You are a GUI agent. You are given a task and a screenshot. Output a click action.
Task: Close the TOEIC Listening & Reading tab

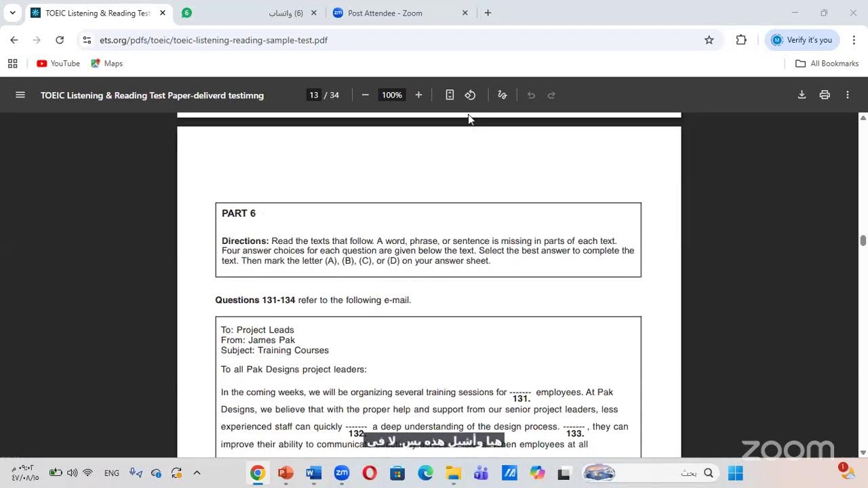click(163, 13)
